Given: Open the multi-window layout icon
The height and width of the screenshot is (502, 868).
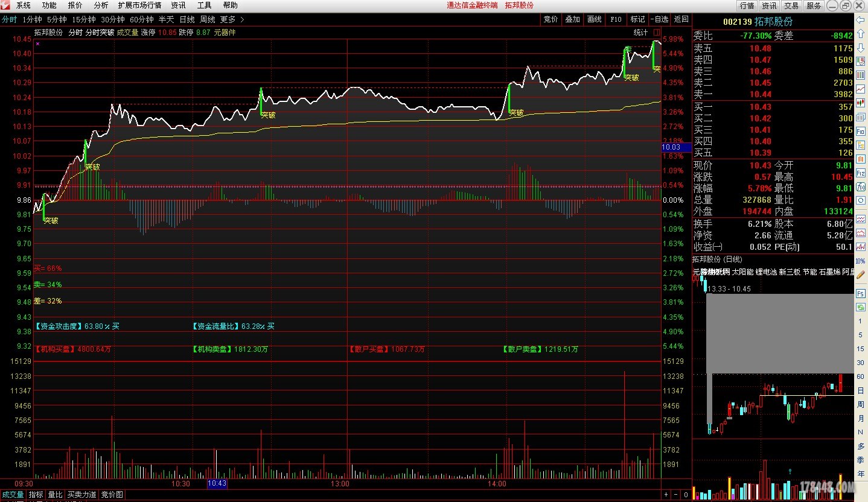Looking at the screenshot, I should tap(861, 116).
